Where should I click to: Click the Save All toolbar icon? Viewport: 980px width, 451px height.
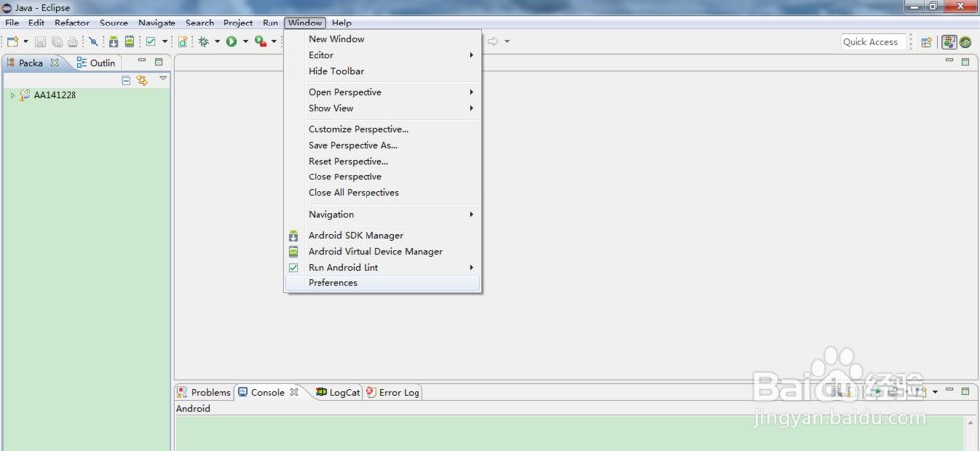[x=57, y=42]
